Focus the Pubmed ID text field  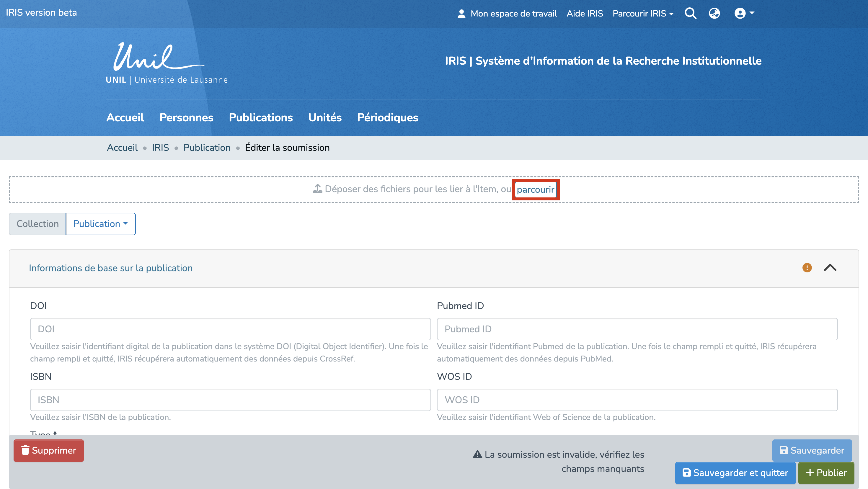point(637,329)
